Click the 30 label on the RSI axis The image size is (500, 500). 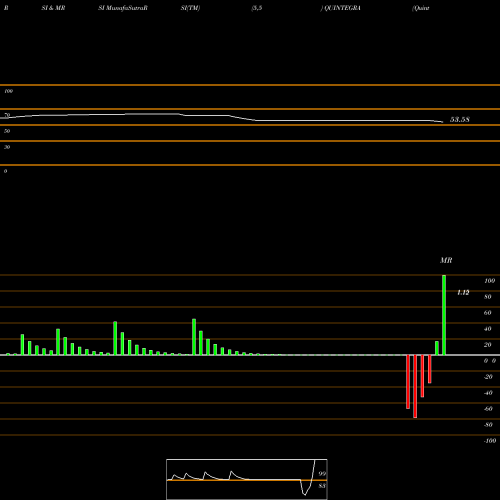(7, 147)
